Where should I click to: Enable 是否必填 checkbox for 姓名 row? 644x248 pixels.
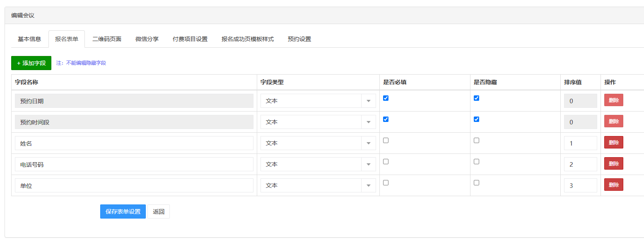tap(386, 141)
